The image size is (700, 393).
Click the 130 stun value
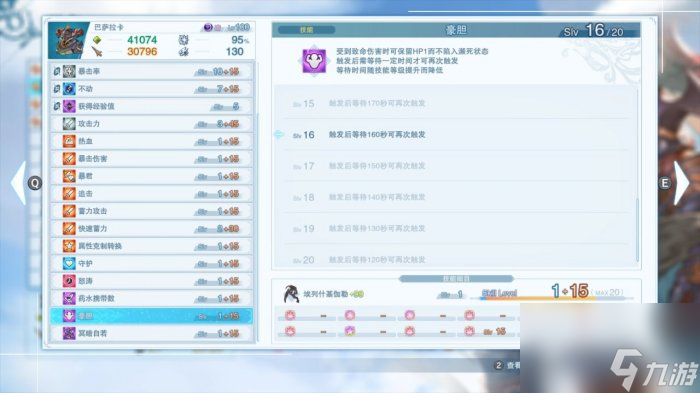234,52
